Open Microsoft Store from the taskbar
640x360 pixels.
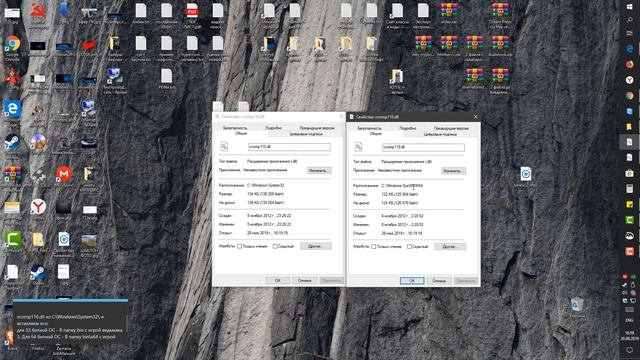pyautogui.click(x=629, y=173)
